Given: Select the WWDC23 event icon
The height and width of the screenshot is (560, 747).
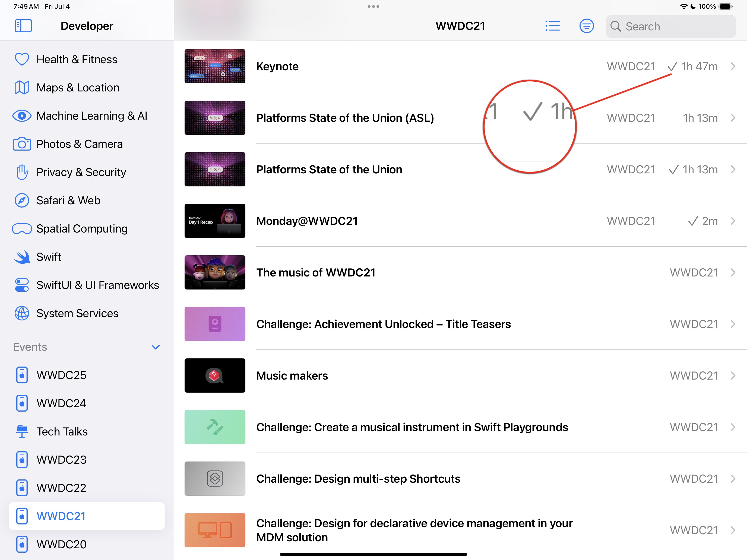Looking at the screenshot, I should pos(22,460).
